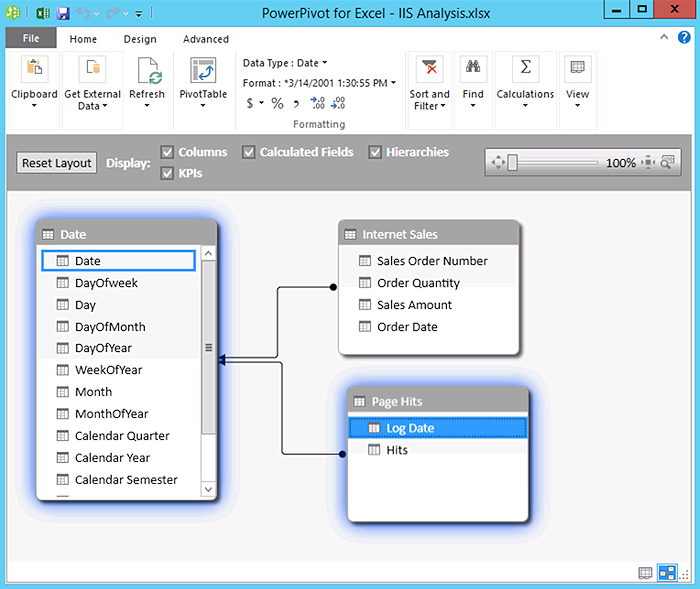Toggle the Columns checkbox
The width and height of the screenshot is (700, 589).
167,152
